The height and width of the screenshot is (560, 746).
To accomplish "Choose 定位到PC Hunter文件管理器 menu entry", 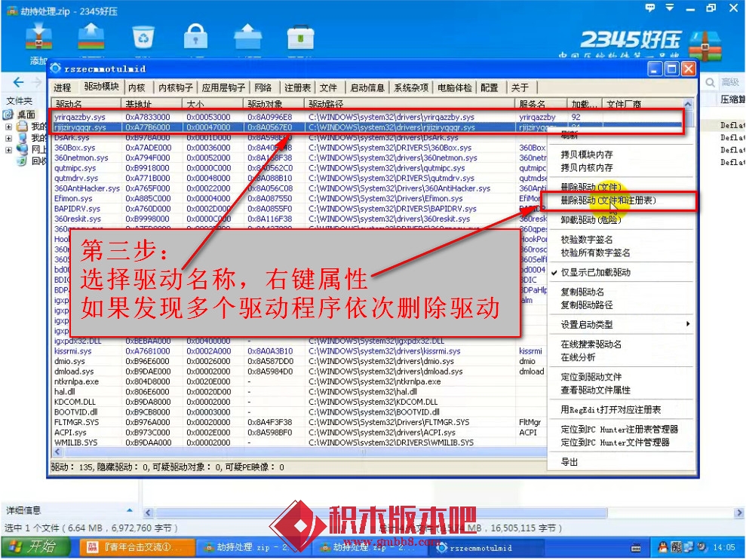I will tap(616, 442).
